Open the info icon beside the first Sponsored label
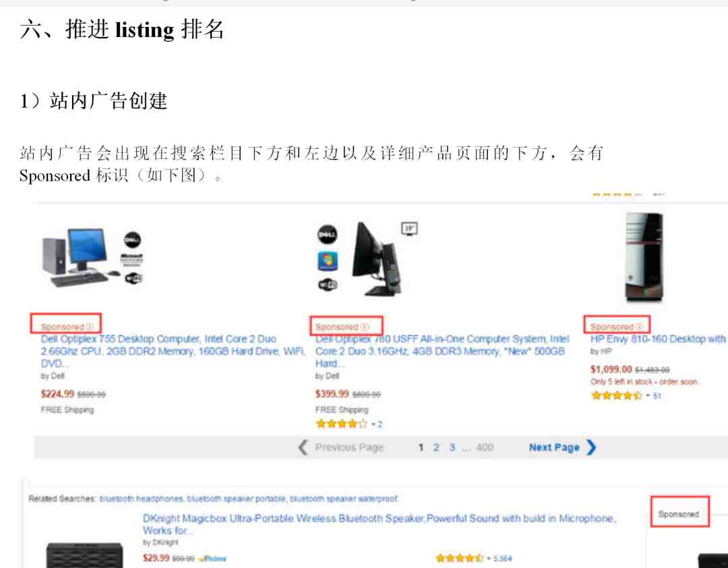This screenshot has width=728, height=568. [90, 327]
